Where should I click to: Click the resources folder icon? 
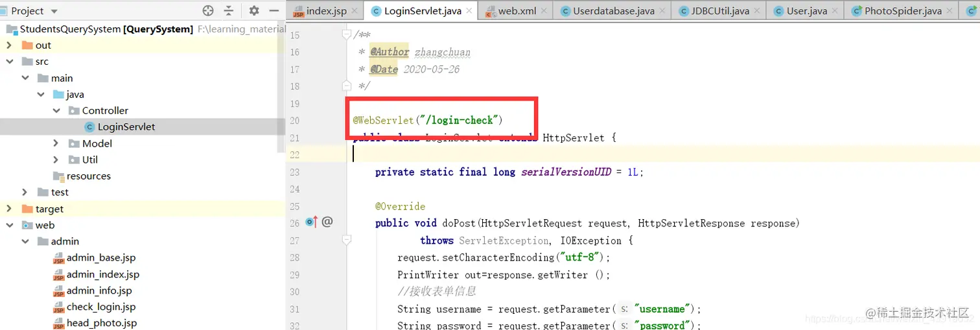coord(58,176)
